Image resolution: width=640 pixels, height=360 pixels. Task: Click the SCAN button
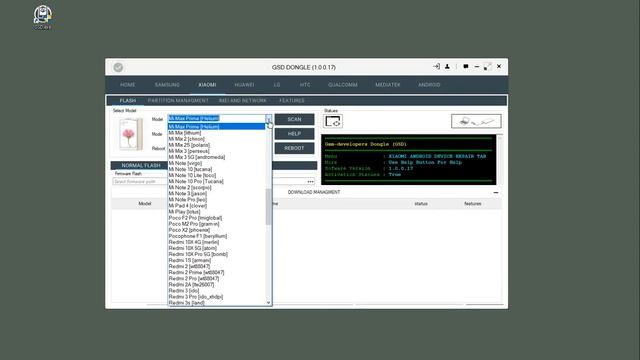(x=294, y=119)
